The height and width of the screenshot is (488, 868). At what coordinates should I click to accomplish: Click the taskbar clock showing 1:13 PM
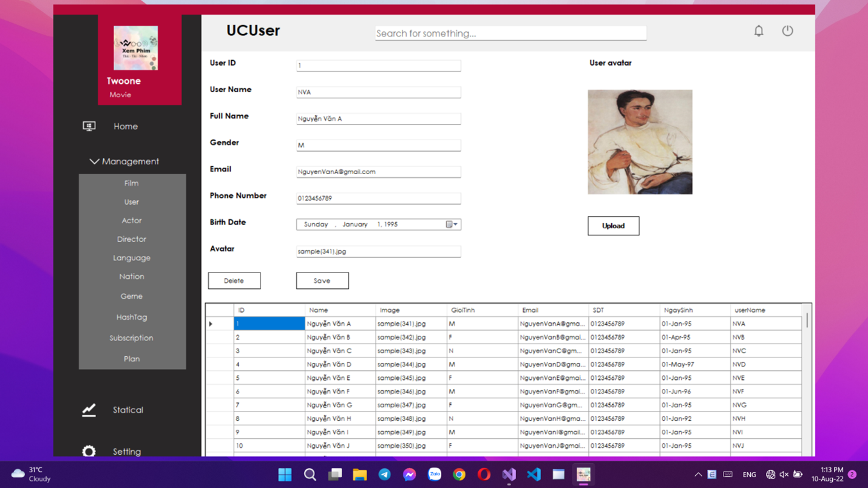[x=827, y=474]
